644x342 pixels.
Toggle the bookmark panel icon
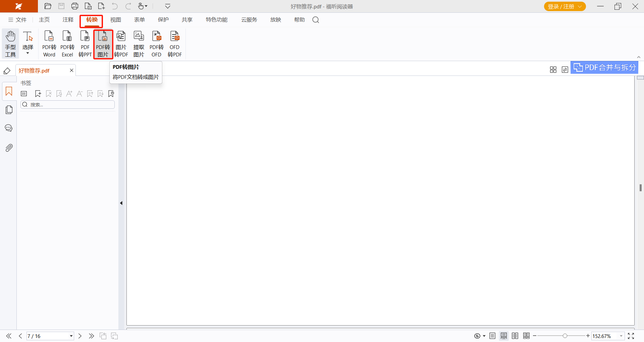[x=9, y=91]
